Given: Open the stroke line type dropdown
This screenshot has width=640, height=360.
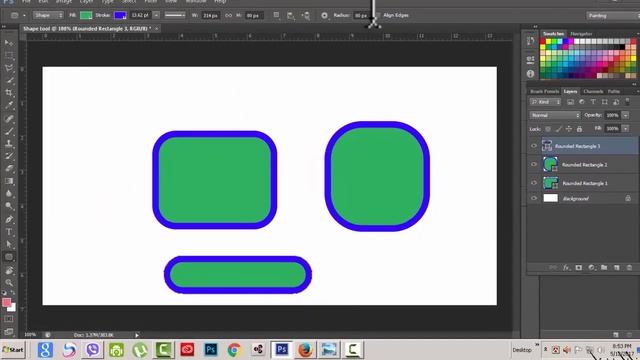Looking at the screenshot, I should pos(175,16).
